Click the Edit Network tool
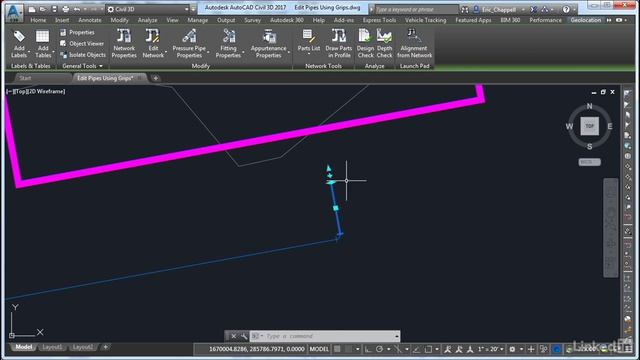Viewport: 640px width, 360px height. [153, 44]
